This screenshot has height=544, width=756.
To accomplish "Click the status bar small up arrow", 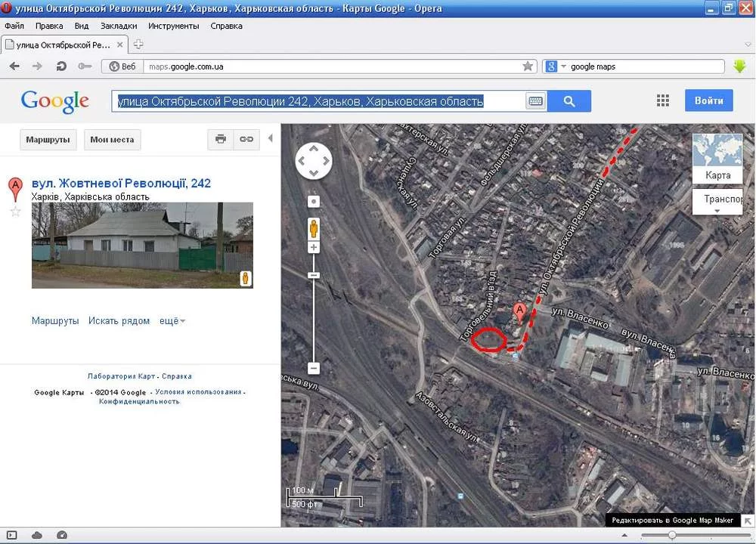I will 625,535.
